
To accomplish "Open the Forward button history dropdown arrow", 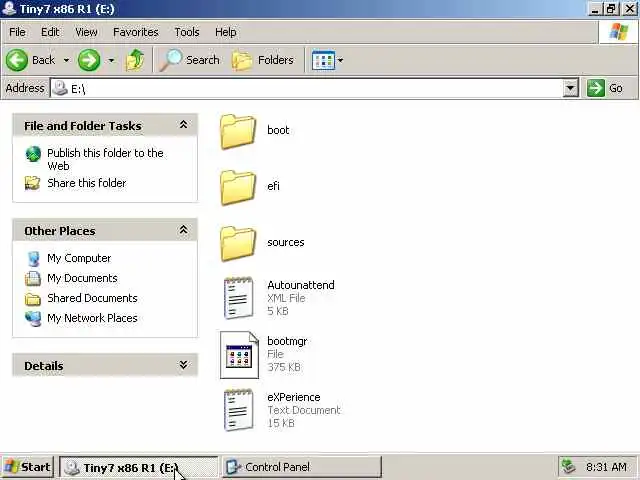I will [111, 60].
